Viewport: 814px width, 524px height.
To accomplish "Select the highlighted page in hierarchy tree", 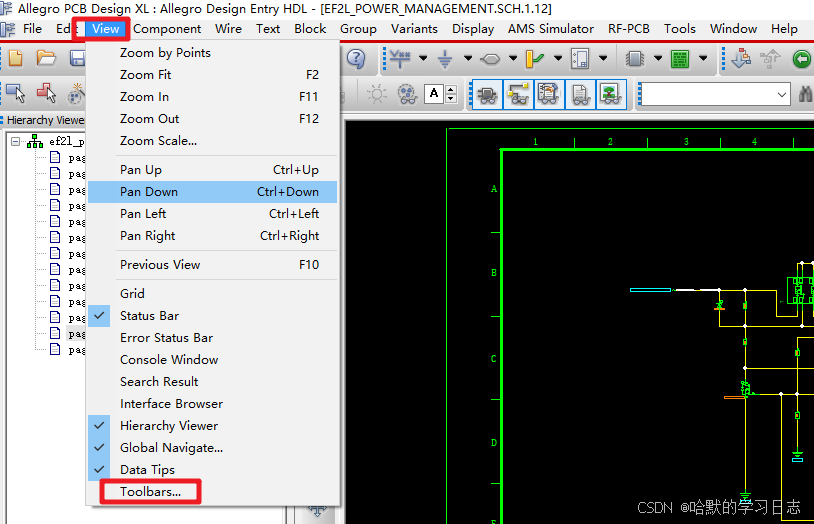I will tap(76, 333).
